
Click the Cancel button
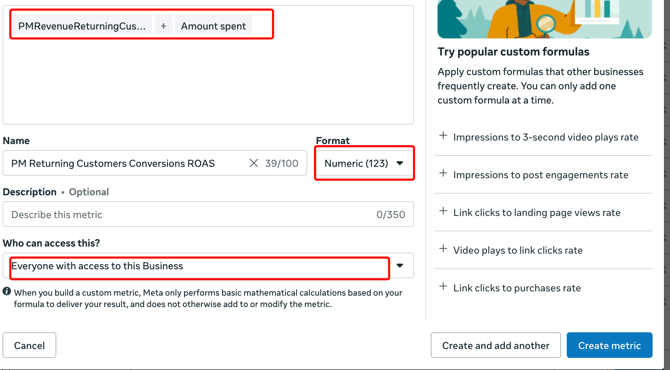click(x=29, y=345)
